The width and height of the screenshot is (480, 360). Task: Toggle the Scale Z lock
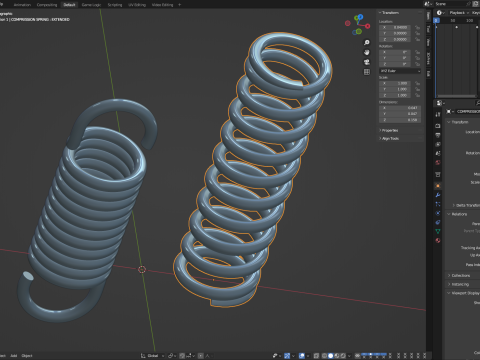417,95
